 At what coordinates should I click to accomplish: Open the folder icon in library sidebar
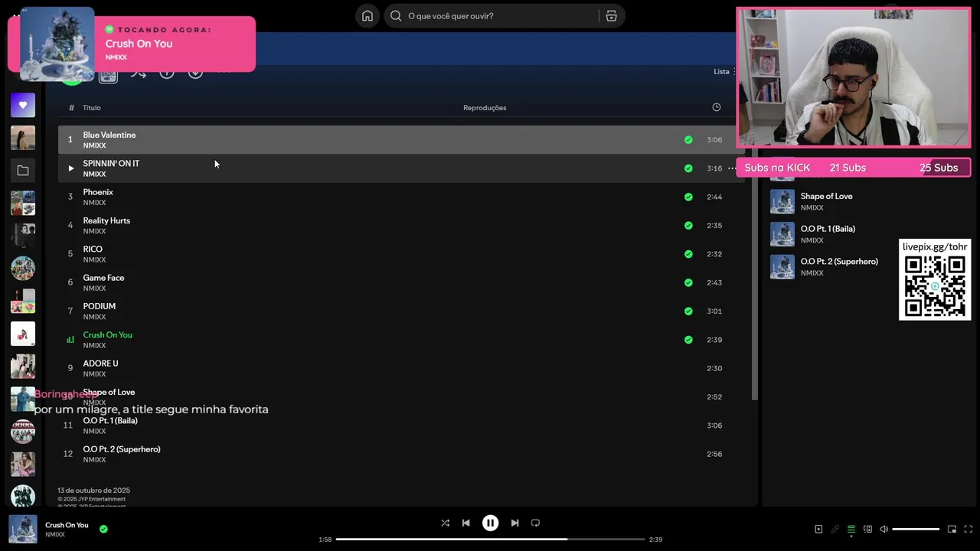click(x=23, y=171)
